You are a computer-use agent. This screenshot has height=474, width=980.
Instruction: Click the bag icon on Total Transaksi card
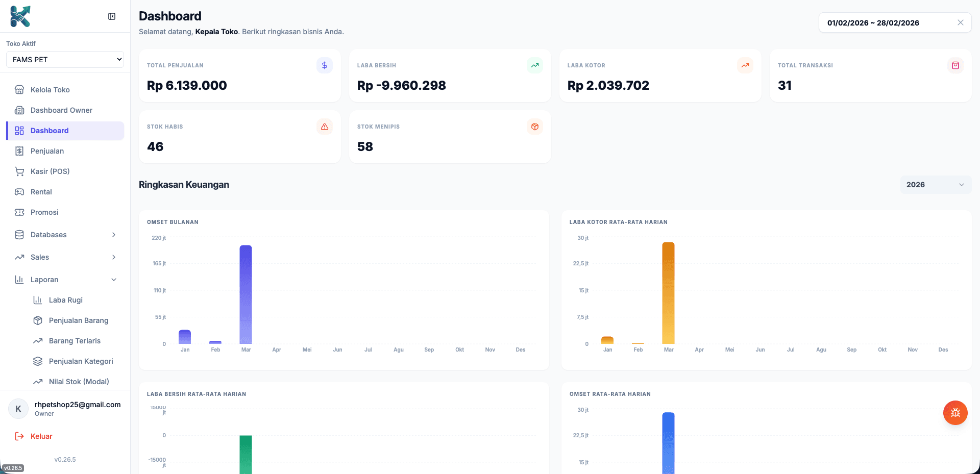(955, 65)
